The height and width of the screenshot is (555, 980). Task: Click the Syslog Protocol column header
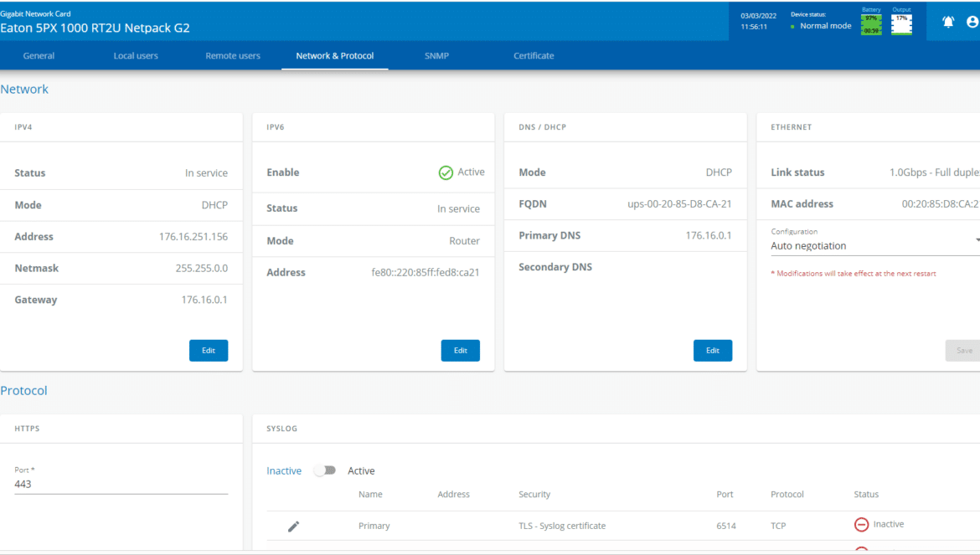pos(787,494)
